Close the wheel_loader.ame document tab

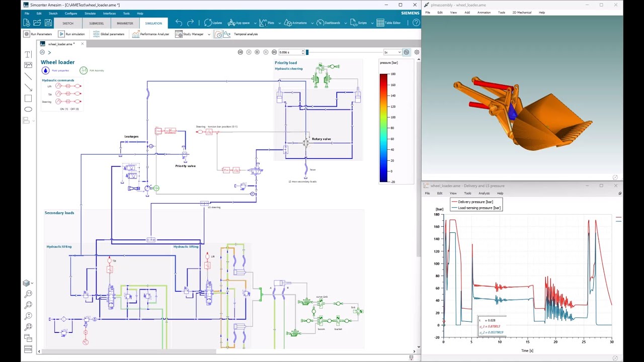(x=83, y=44)
